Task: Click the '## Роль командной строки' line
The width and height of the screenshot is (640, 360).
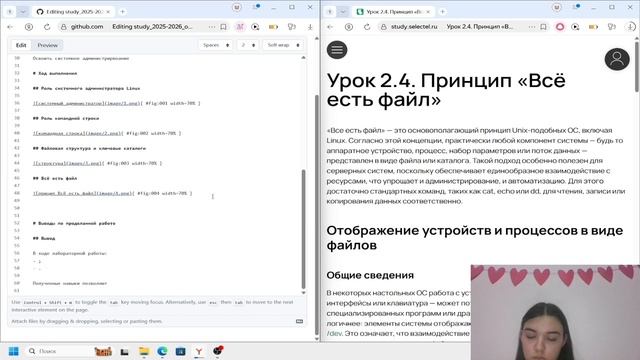Action: coord(66,118)
